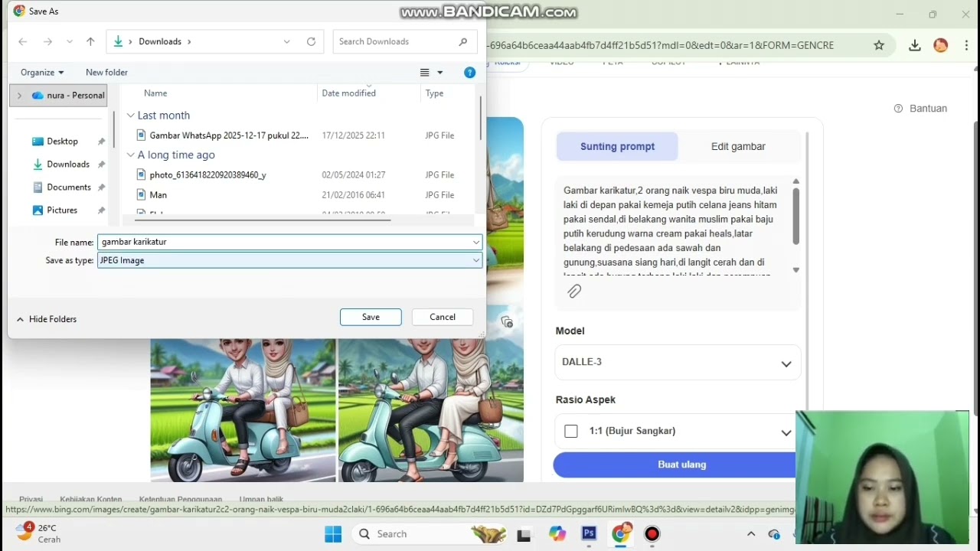Show hidden system tray icons
Screen dimensions: 980x551
751,534
